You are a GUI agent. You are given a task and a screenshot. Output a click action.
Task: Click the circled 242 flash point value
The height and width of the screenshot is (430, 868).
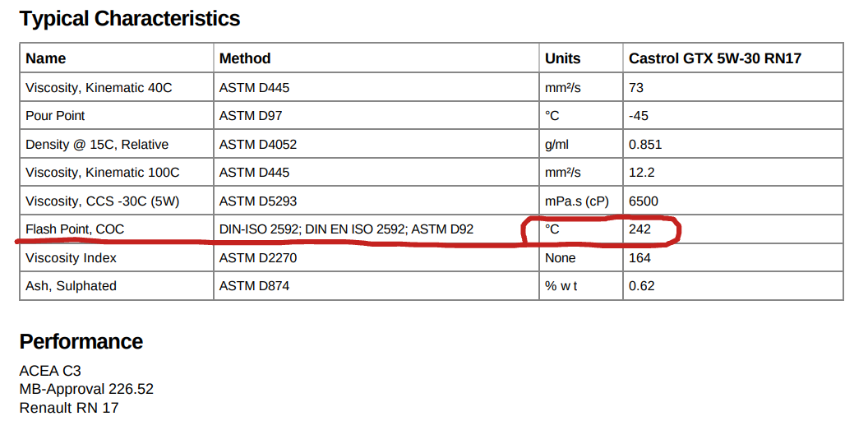click(639, 229)
